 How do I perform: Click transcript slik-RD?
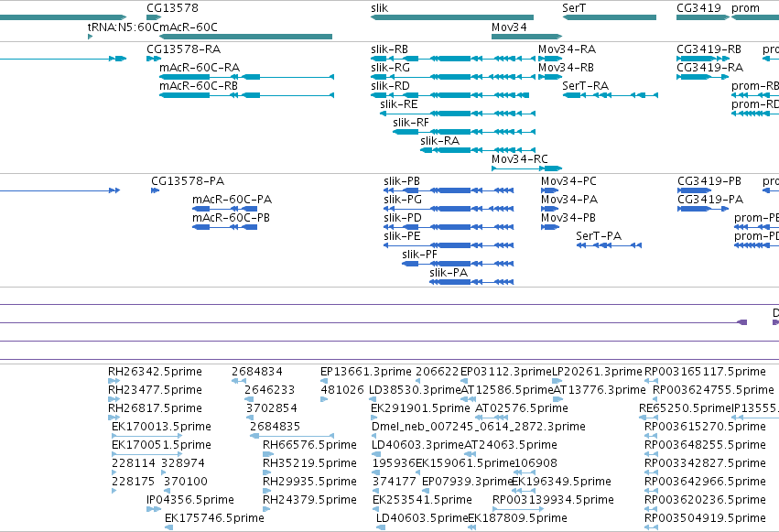(x=450, y=95)
